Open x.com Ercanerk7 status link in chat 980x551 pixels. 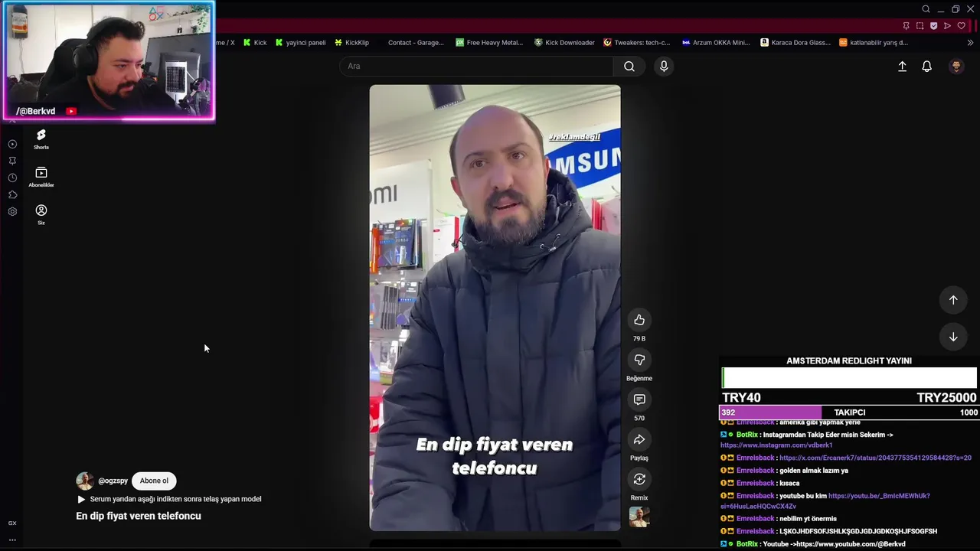[875, 458]
